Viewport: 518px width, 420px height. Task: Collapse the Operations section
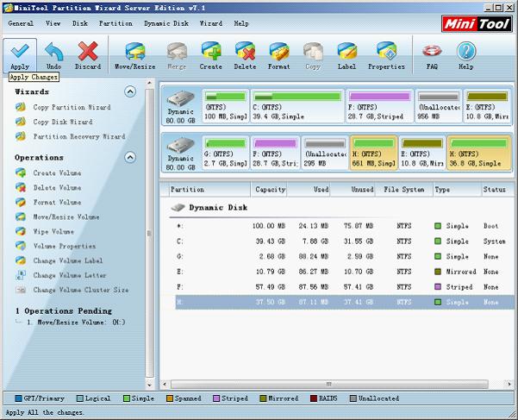130,157
